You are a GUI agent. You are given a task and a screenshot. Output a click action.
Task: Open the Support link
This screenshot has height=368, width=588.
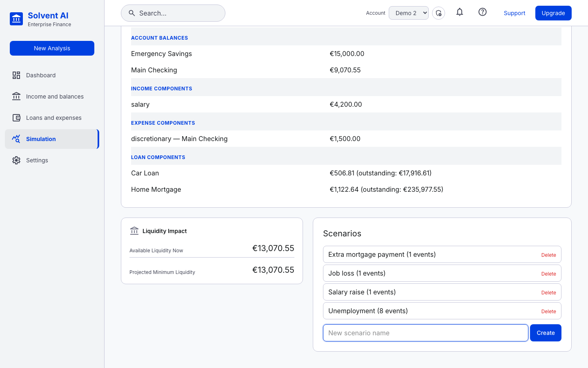pyautogui.click(x=514, y=13)
